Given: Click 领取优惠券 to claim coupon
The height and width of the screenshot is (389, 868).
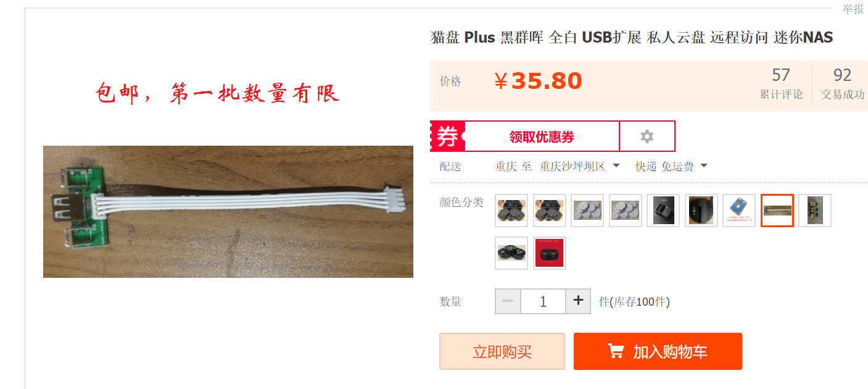Looking at the screenshot, I should click(542, 136).
